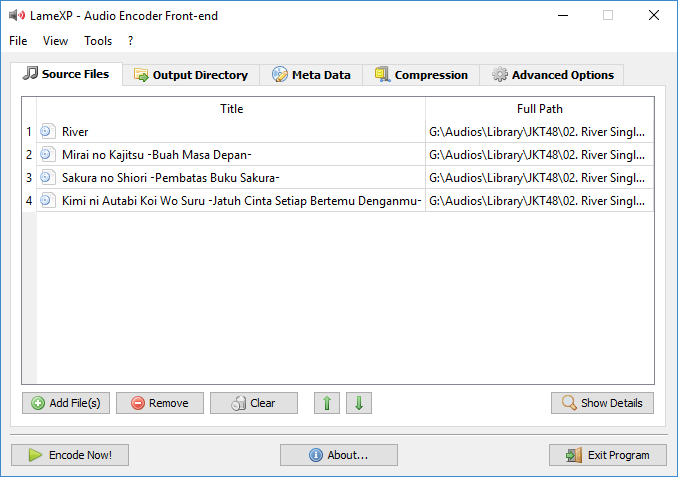Click row number 1 header
This screenshot has height=477, width=678.
tap(29, 131)
